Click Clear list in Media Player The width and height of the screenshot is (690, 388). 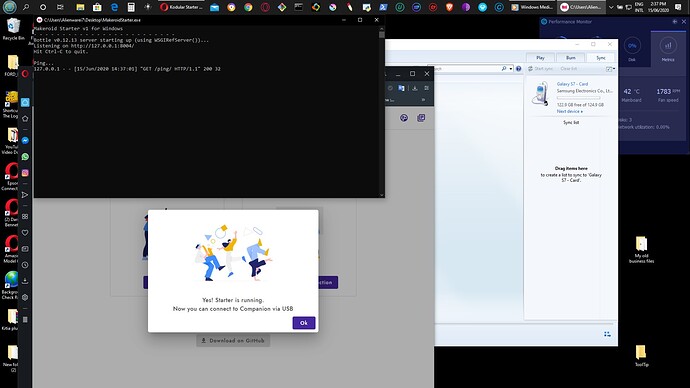point(569,69)
